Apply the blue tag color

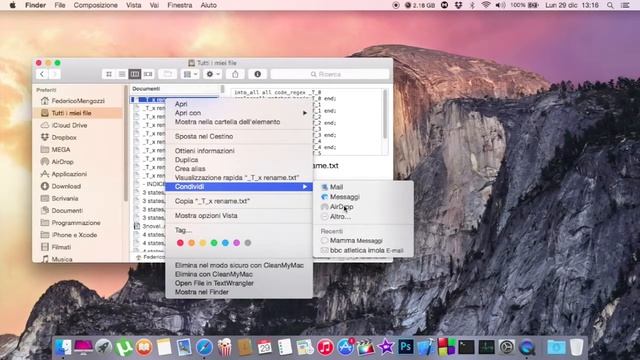225,243
